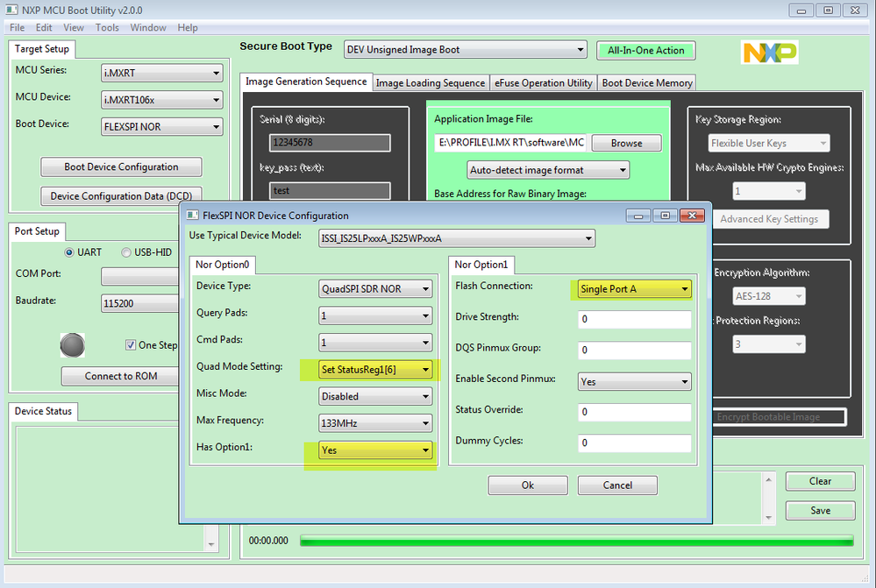The height and width of the screenshot is (588, 876).
Task: Open the Window menu
Action: pos(148,27)
